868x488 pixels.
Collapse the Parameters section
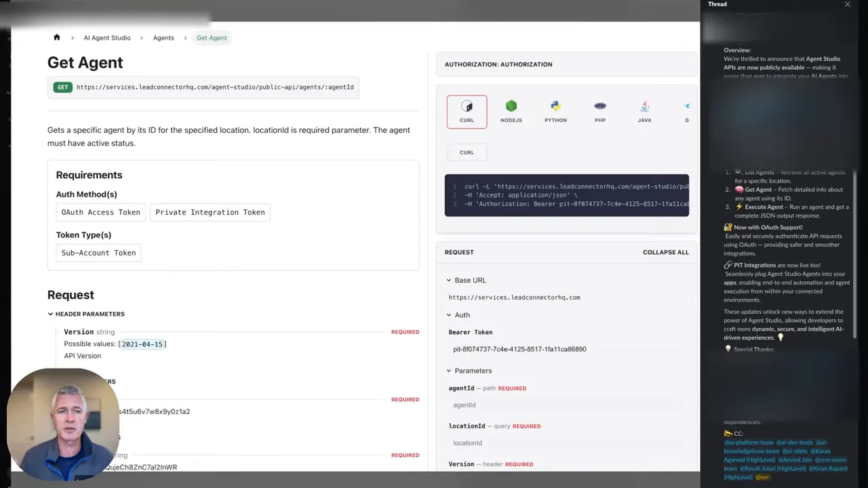click(x=449, y=371)
